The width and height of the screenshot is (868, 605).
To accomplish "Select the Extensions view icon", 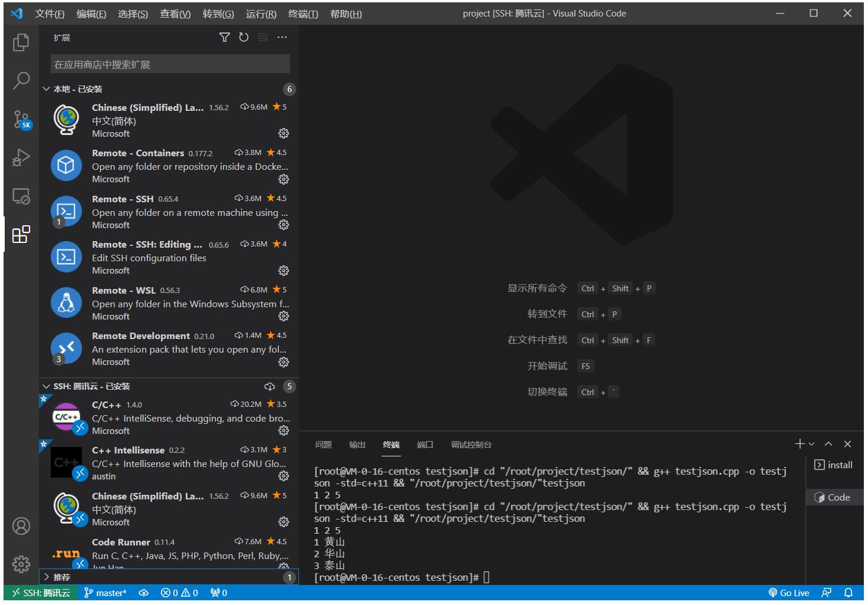I will [21, 234].
